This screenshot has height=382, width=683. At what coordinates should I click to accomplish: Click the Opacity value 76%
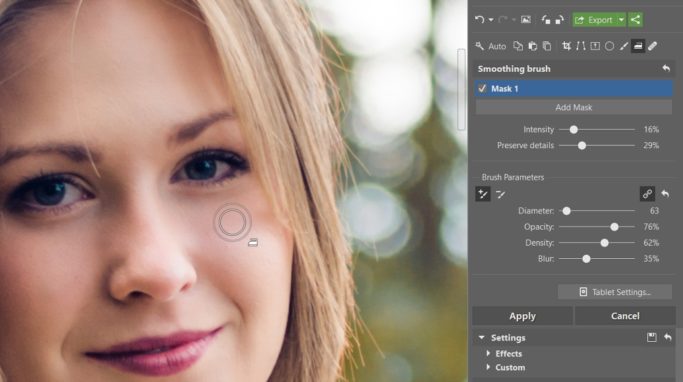[651, 227]
